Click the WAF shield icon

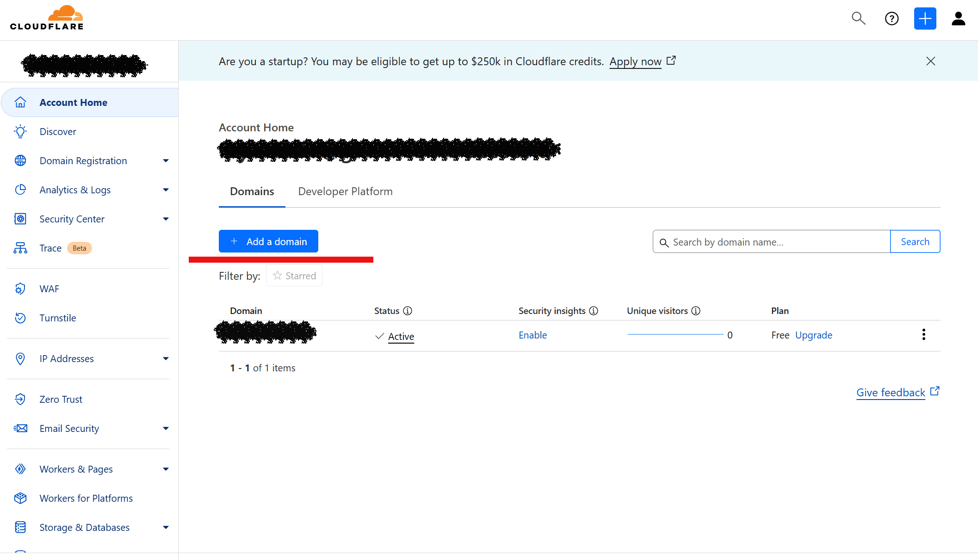(x=20, y=289)
